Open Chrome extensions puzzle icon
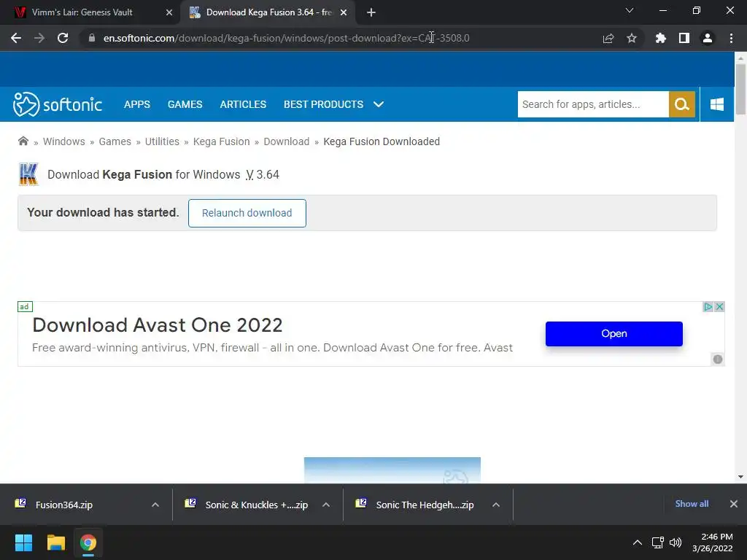Viewport: 747px width, 560px height. click(660, 38)
